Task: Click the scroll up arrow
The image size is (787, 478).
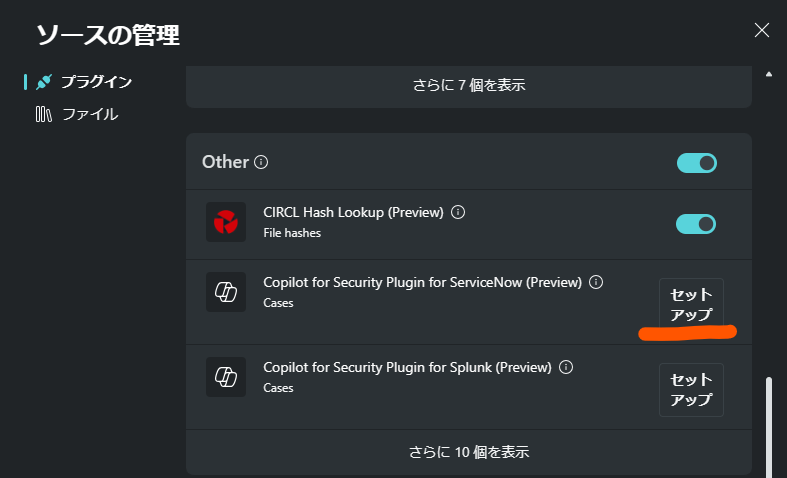Action: click(769, 74)
